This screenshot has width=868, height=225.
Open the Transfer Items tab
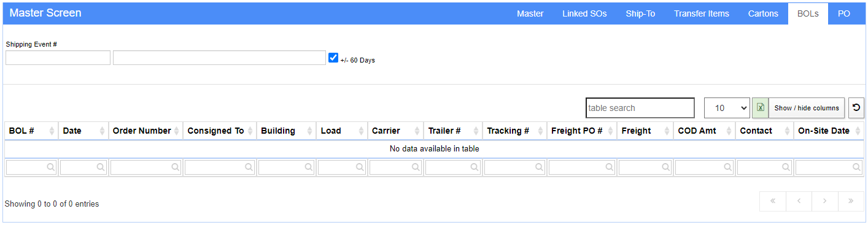click(702, 13)
